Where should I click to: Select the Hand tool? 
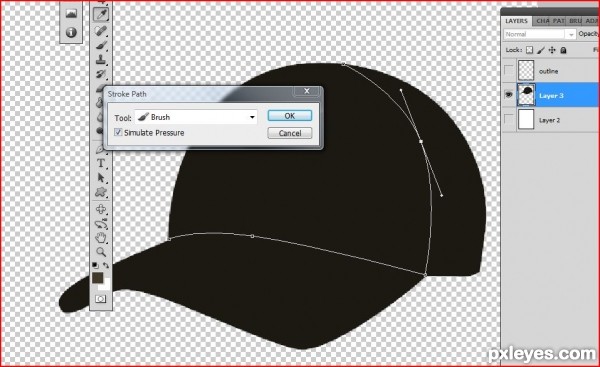tap(101, 238)
